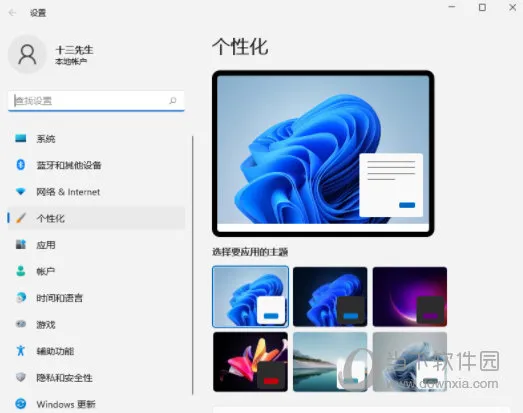Apply the purple glow theme
This screenshot has width=523, height=413.
(x=410, y=296)
